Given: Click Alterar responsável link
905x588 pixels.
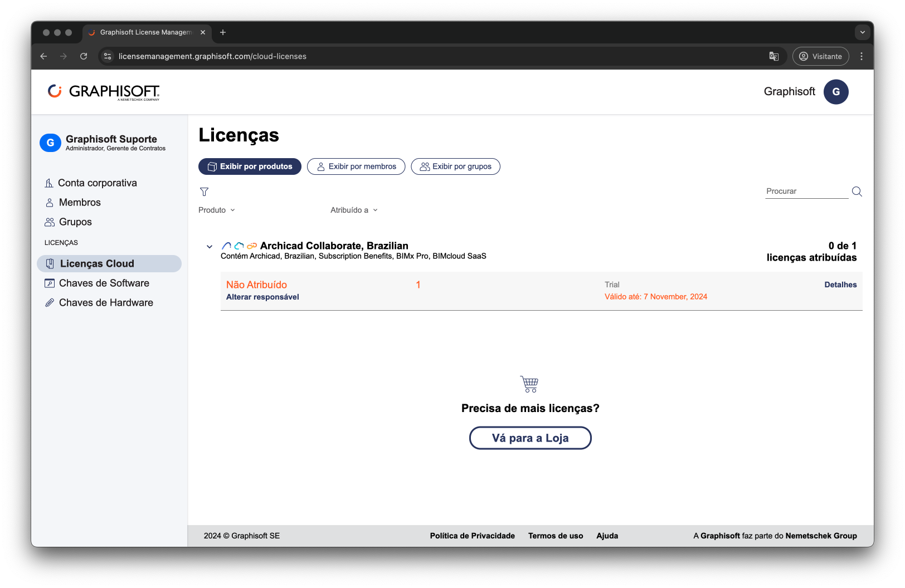Looking at the screenshot, I should [x=262, y=297].
